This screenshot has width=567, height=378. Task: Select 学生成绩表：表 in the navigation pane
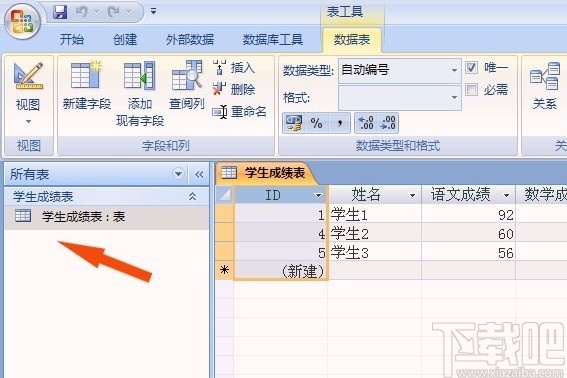[x=107, y=217]
